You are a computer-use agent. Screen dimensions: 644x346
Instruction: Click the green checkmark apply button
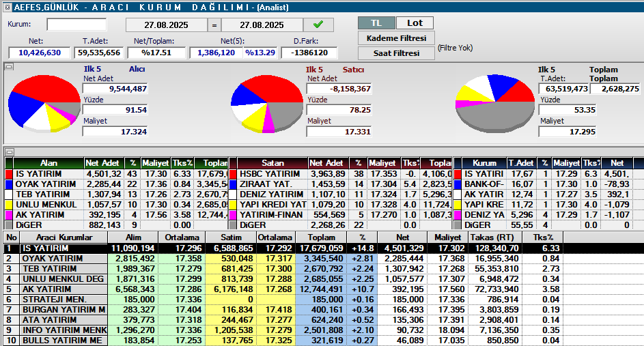tap(318, 25)
